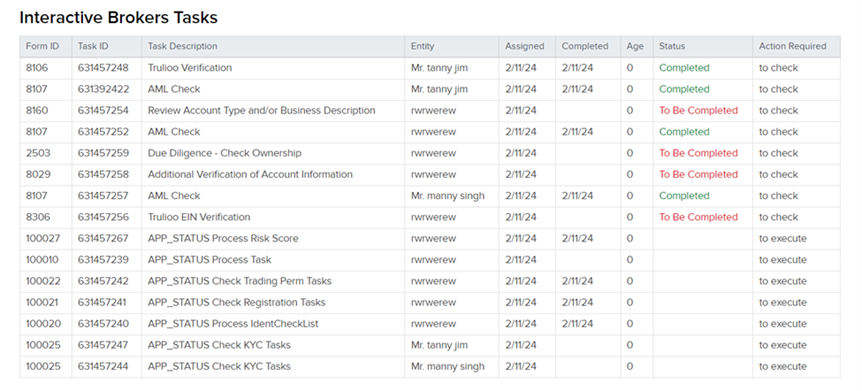The image size is (862, 391).
Task: Open the Trulioo Verification task description
Action: 190,68
